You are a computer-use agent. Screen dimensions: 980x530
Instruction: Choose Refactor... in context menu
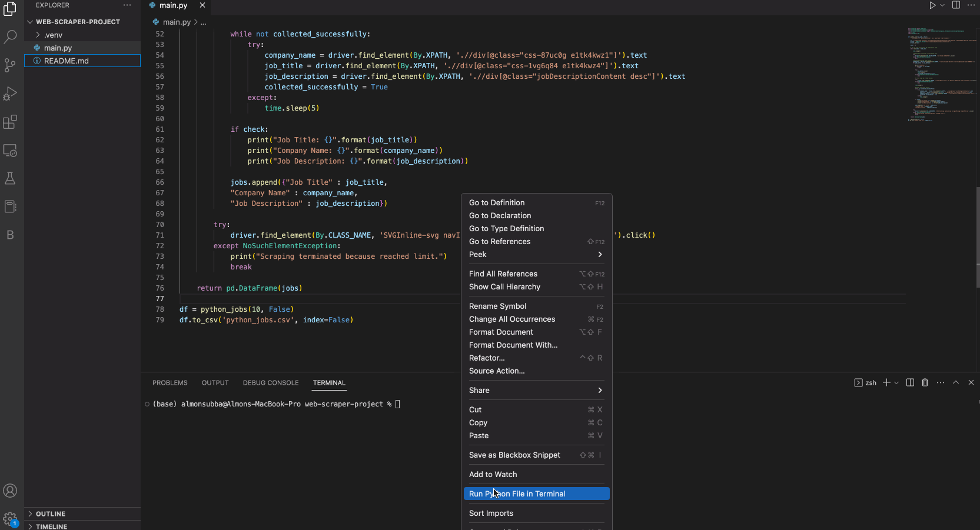coord(536,358)
